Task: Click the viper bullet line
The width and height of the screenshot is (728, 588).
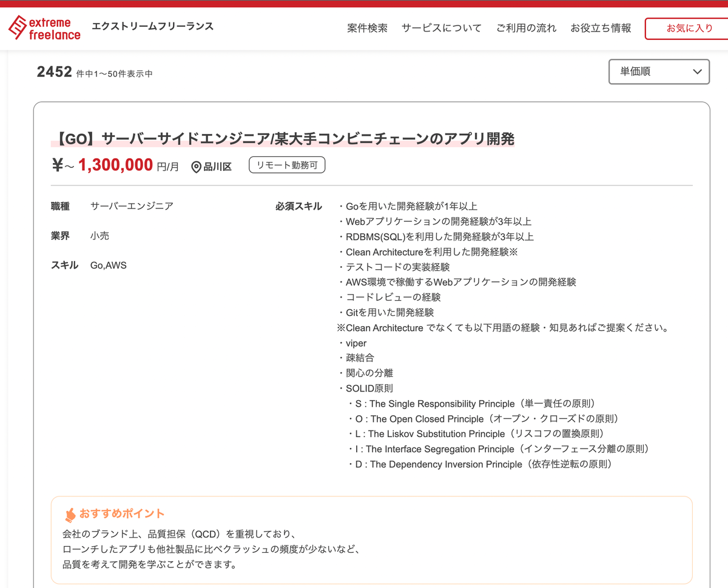Action: [x=352, y=343]
